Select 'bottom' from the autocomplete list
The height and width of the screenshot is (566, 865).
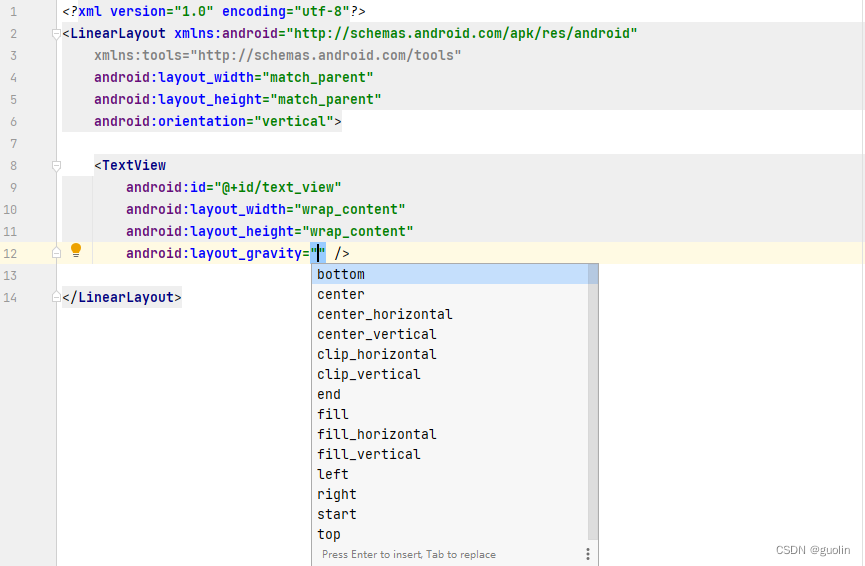[x=341, y=274]
